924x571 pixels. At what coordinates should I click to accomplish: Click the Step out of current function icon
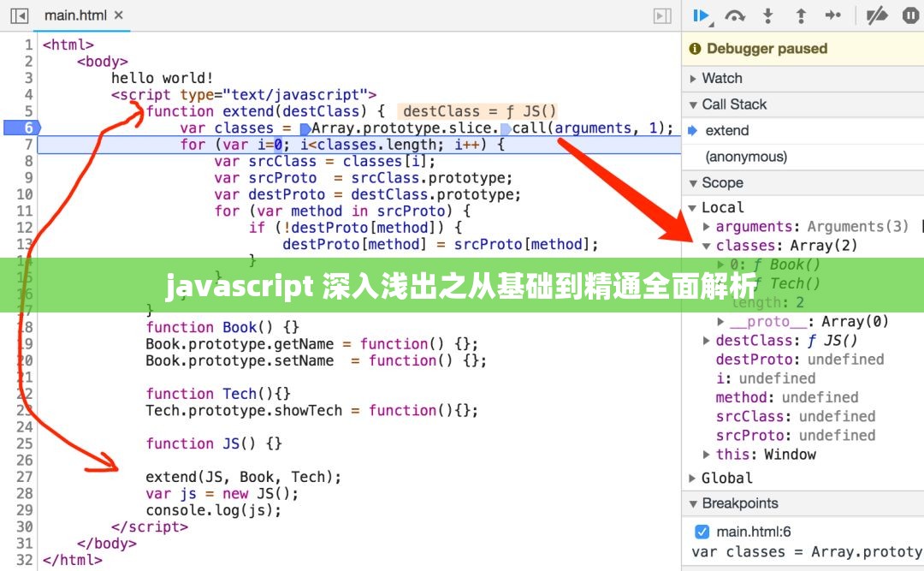(x=800, y=15)
